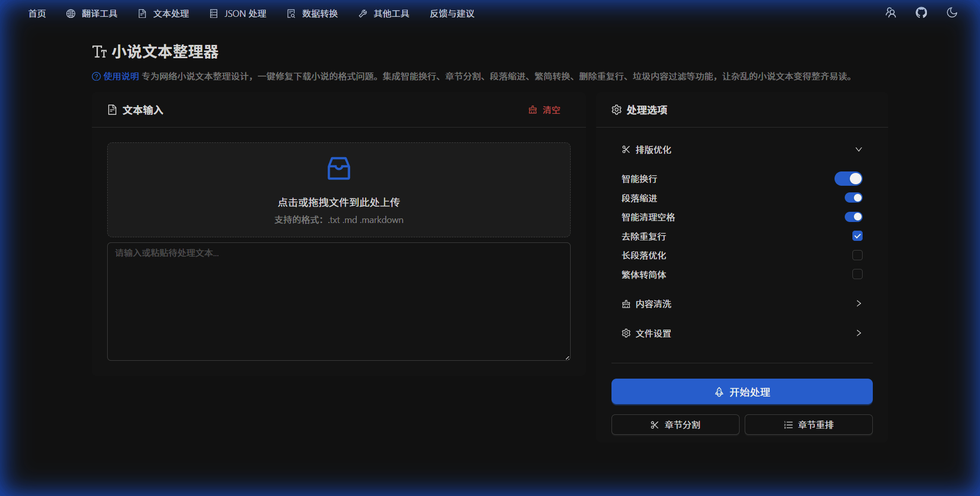The height and width of the screenshot is (496, 980).
Task: Open the user account icon
Action: click(891, 12)
